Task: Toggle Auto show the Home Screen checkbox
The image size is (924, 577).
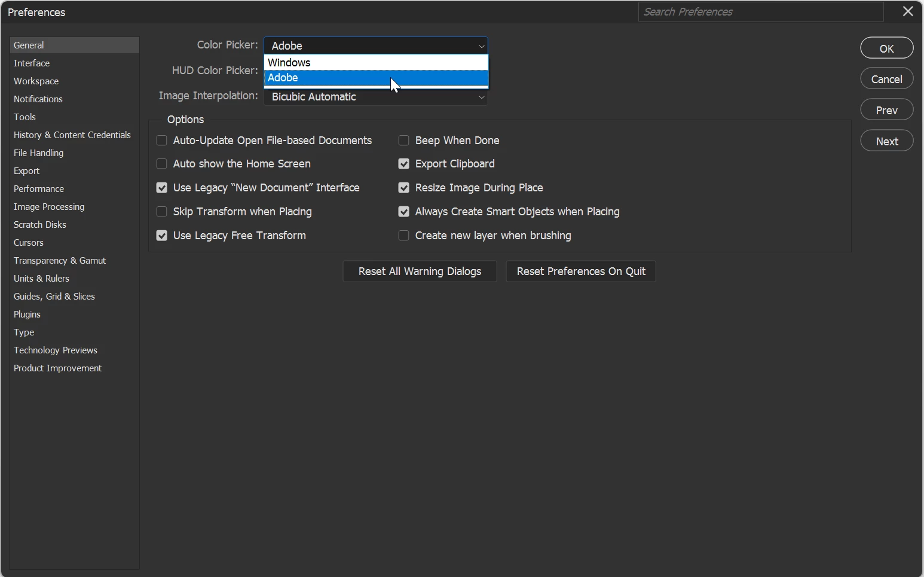Action: (161, 164)
